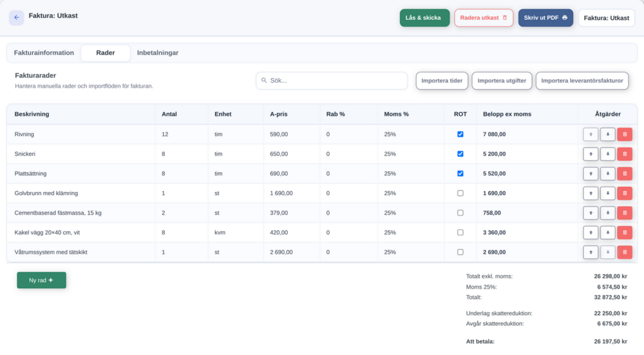
Task: Open Importera utgifter
Action: [502, 81]
